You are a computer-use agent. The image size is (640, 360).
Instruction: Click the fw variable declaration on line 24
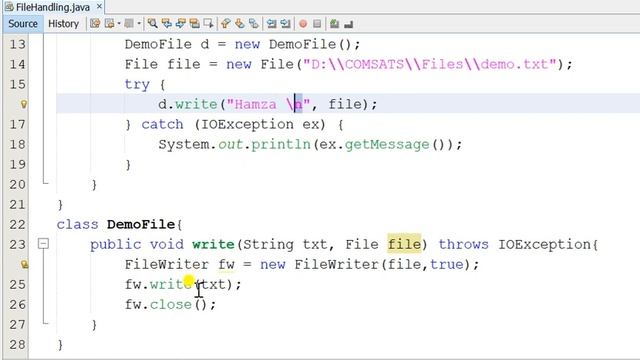pyautogui.click(x=226, y=264)
